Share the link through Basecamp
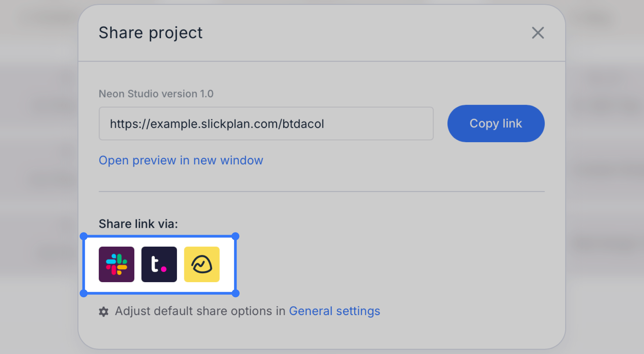This screenshot has width=644, height=354. coord(202,264)
